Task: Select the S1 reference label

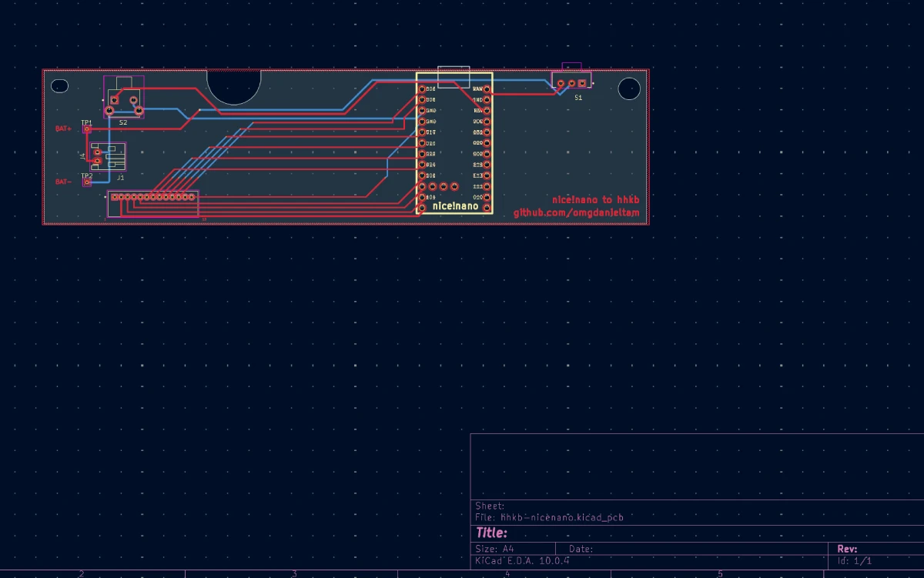Action: 578,98
